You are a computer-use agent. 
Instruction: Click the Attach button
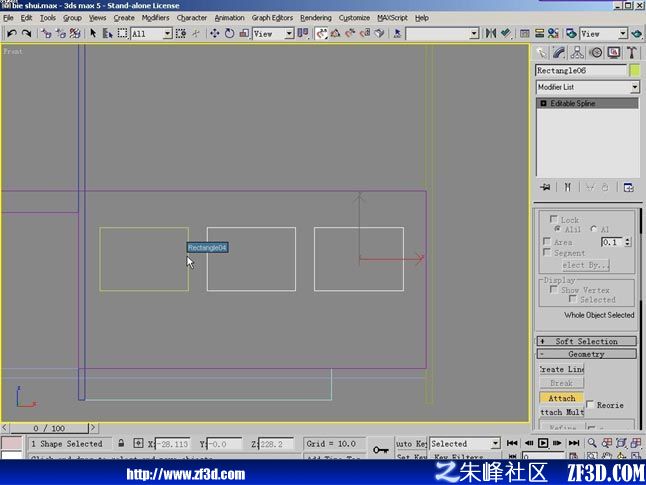pos(562,398)
